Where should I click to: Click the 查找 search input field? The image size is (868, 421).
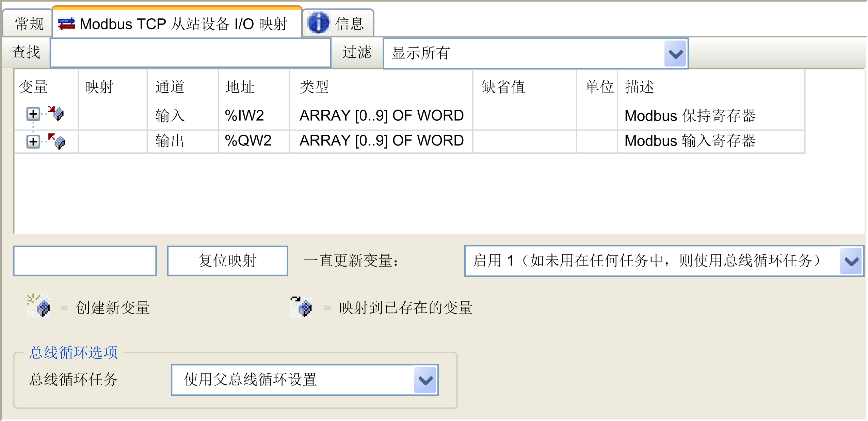(191, 53)
